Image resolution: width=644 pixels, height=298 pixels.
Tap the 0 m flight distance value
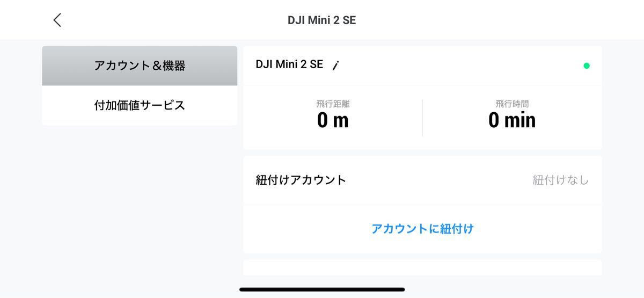coord(333,120)
